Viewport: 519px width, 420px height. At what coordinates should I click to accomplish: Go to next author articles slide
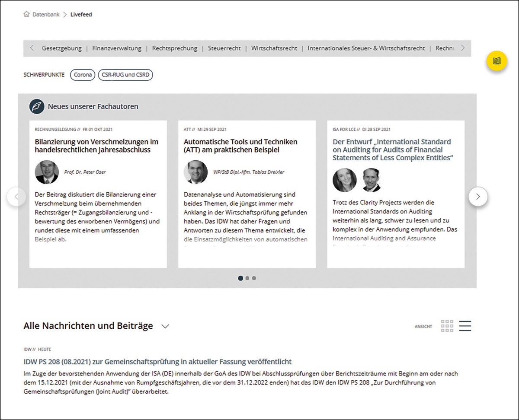coord(478,197)
